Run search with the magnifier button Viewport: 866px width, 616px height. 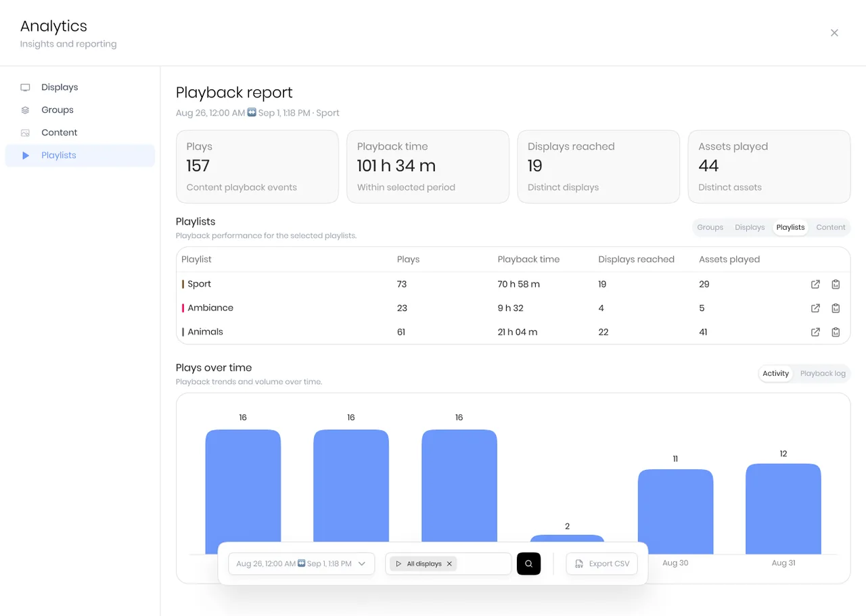coord(528,563)
